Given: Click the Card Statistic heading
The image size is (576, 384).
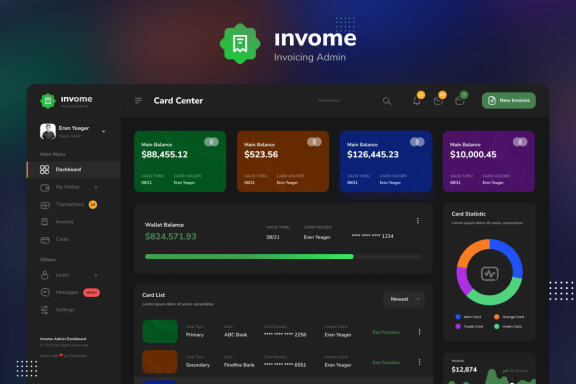Looking at the screenshot, I should tap(469, 214).
